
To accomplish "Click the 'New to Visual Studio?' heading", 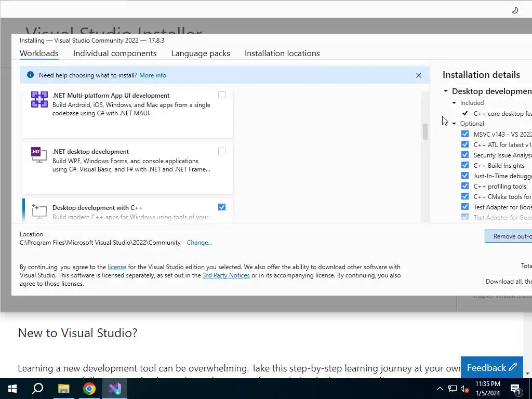I will click(x=77, y=333).
